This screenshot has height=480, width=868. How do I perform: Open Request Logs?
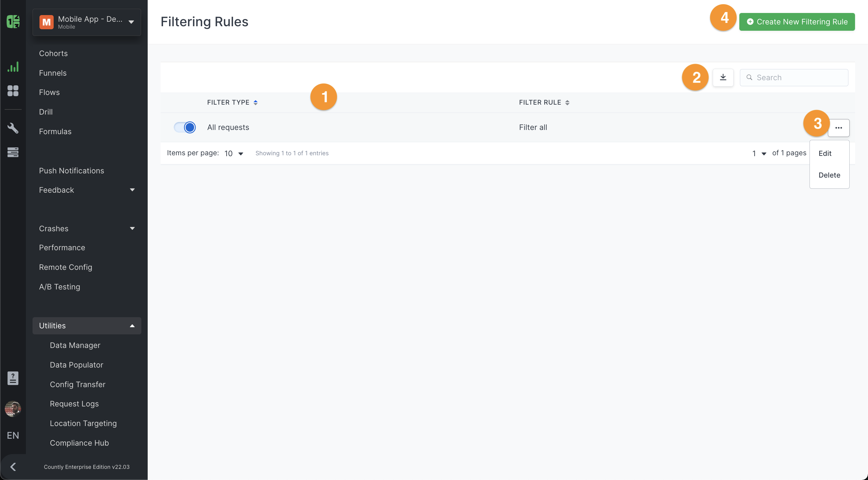pos(74,404)
